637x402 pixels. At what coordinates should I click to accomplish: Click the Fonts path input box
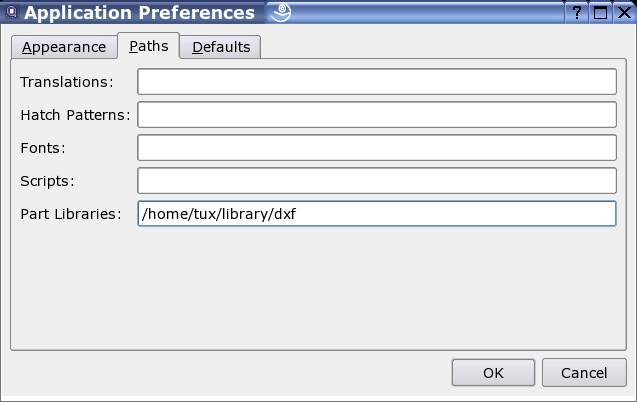376,148
